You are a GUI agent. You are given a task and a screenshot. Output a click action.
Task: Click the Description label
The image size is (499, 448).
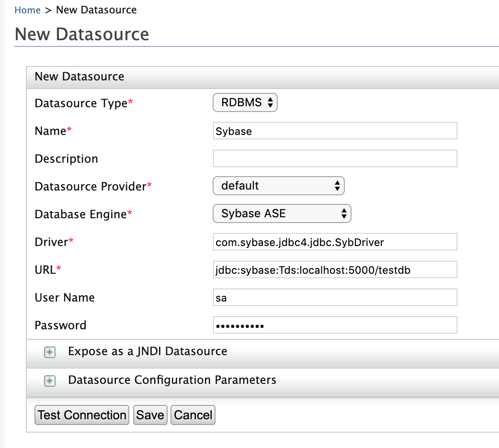click(66, 159)
